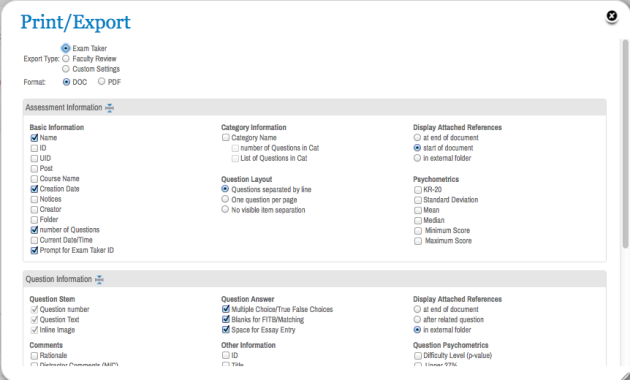
Task: Check the Post checkbox
Action: 35,169
